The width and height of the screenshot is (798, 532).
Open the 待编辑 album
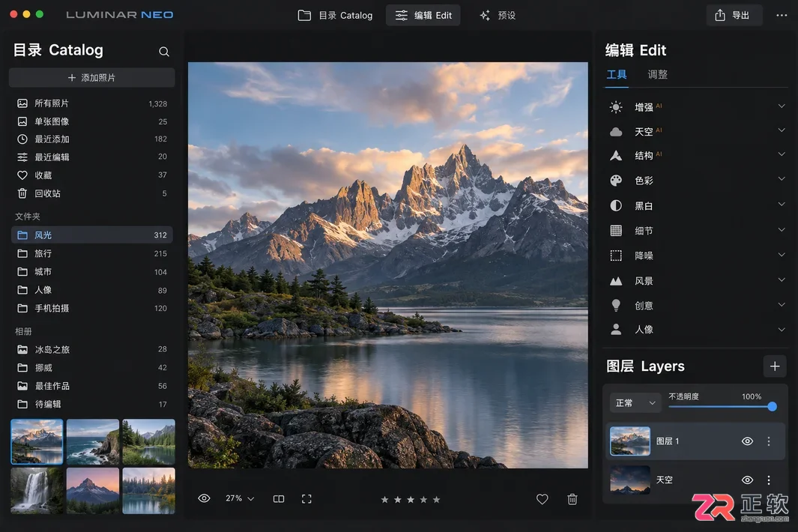92,404
